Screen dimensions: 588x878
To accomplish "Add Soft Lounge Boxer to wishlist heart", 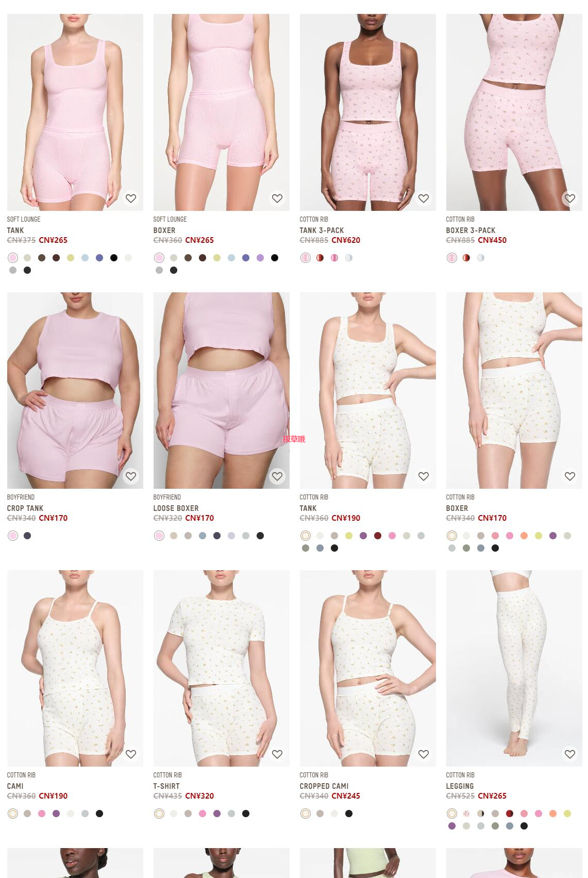I will point(277,198).
